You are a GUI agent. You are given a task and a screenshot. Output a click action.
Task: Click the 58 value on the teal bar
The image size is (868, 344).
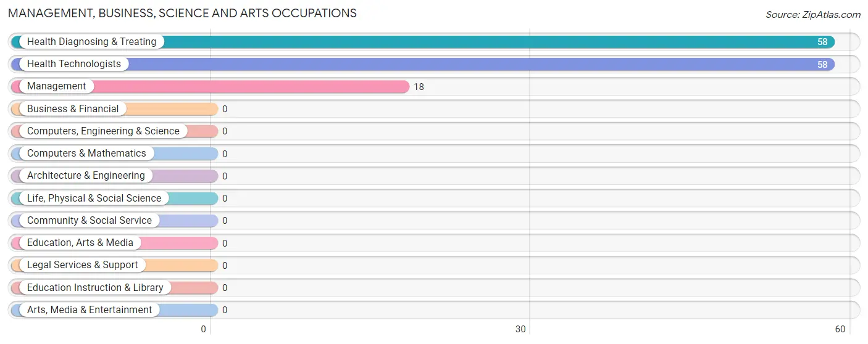tap(822, 42)
